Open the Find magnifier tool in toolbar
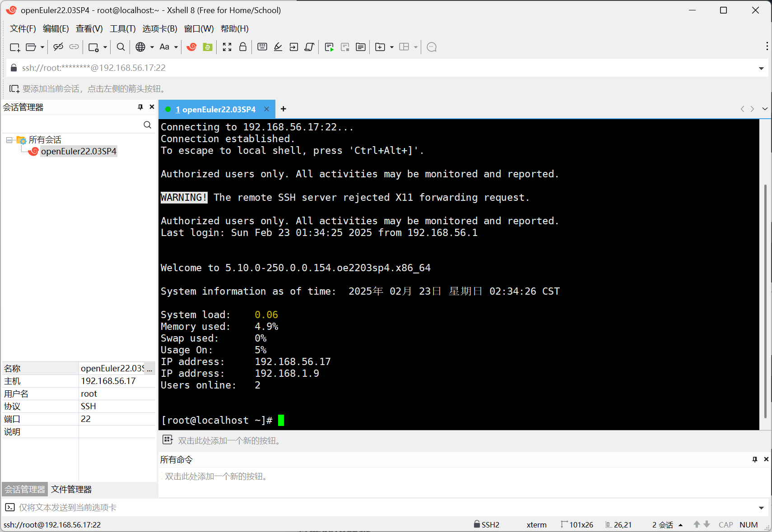This screenshot has height=532, width=772. point(121,47)
